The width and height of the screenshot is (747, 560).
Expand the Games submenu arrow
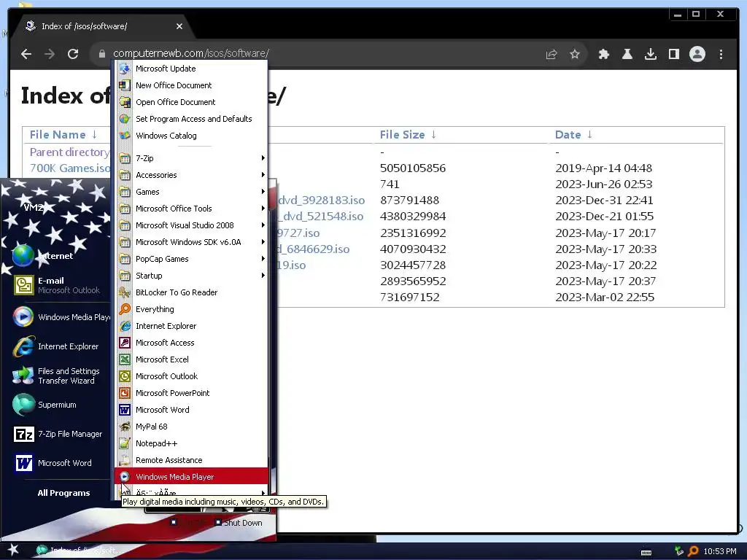click(x=263, y=192)
